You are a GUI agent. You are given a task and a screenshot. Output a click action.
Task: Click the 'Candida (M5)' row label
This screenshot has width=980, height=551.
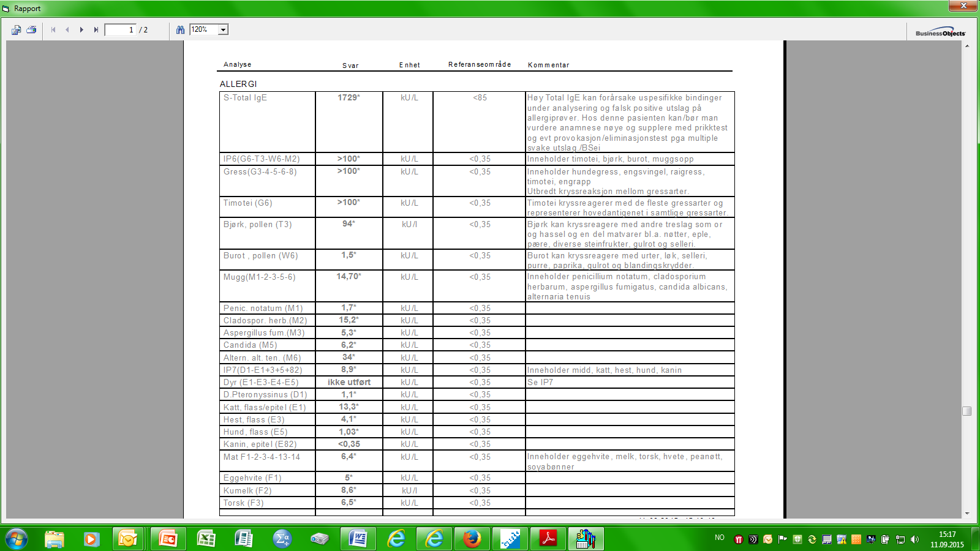pyautogui.click(x=250, y=345)
